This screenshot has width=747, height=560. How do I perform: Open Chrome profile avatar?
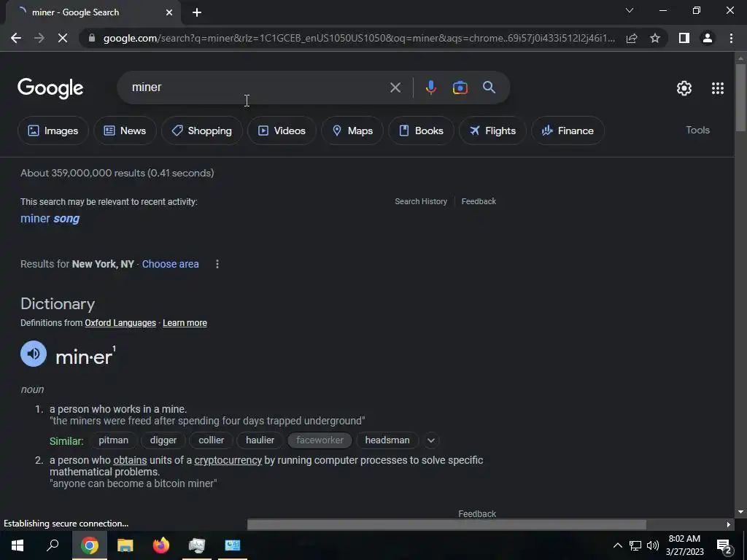(x=708, y=38)
